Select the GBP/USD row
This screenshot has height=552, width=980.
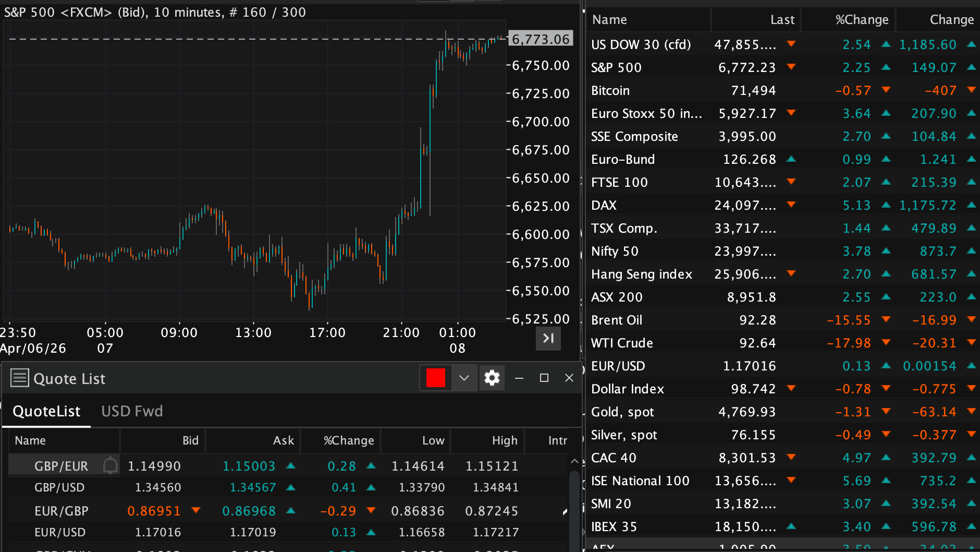point(288,487)
